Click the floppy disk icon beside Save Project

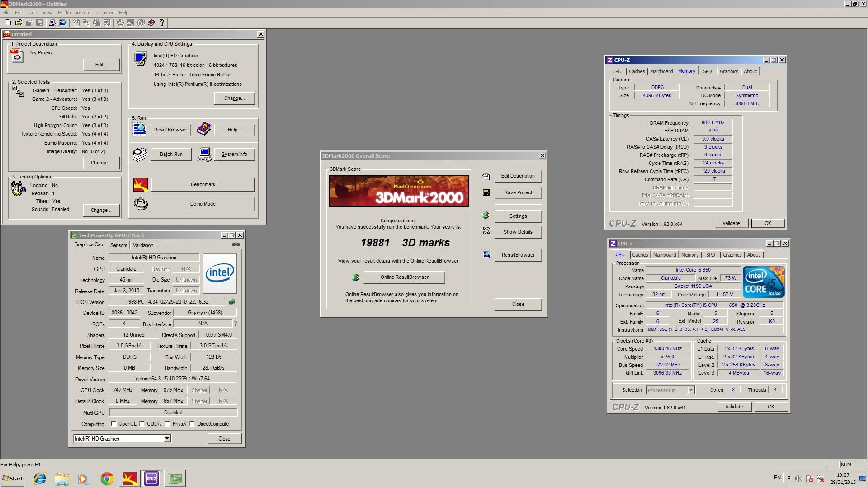[x=486, y=192]
